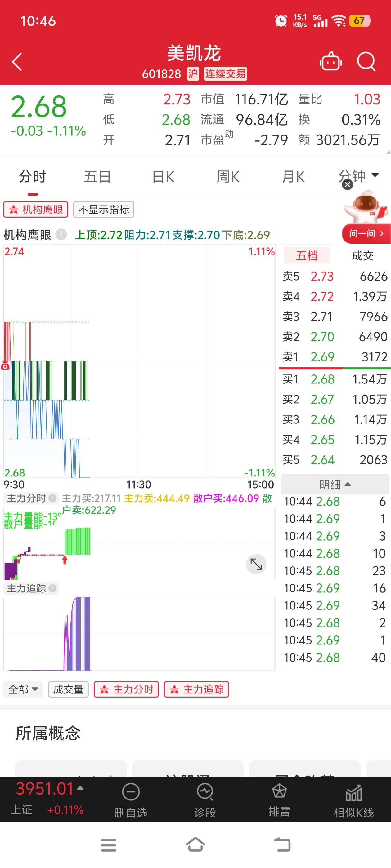Tap 买5 price 2.64 row

point(335,460)
